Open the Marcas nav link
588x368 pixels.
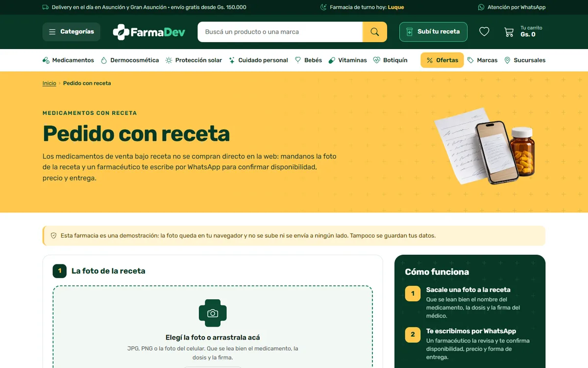[482, 60]
